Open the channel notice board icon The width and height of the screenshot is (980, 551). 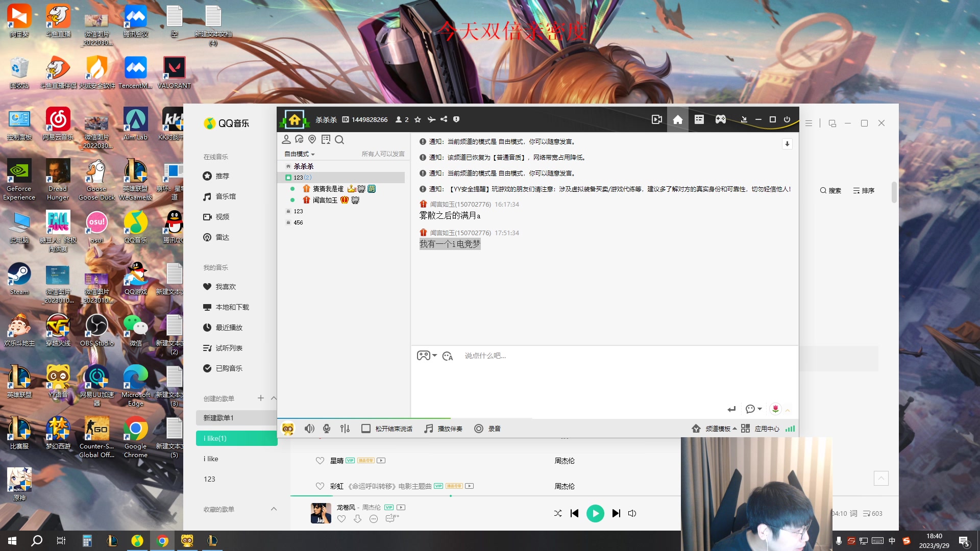tap(326, 139)
